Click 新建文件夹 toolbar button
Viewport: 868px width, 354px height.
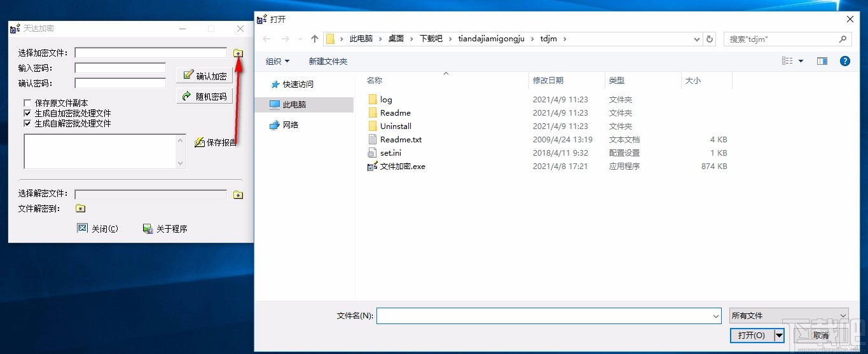coord(327,61)
